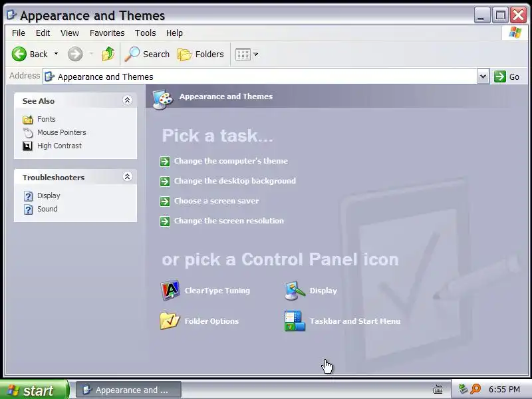The image size is (532, 399).
Task: Click the safely remove hardware tray icon
Action: tap(463, 389)
